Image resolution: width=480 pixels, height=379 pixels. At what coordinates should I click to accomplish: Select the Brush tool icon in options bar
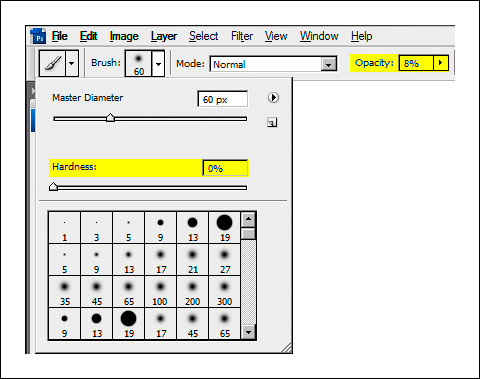click(52, 63)
